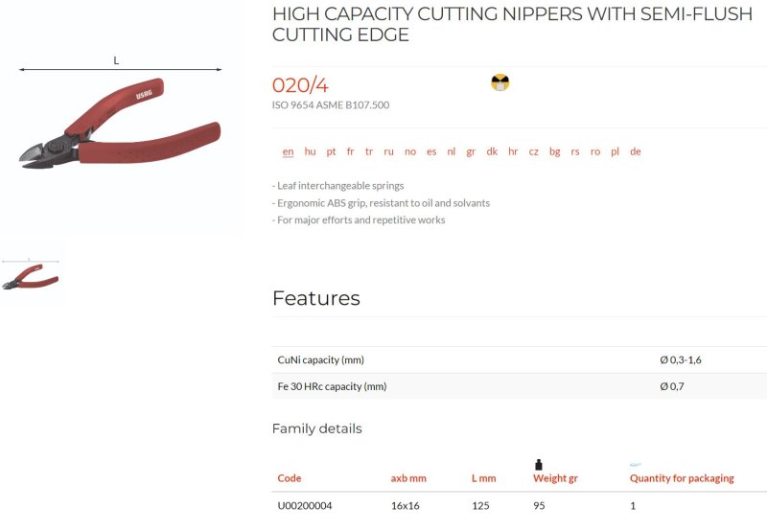
Task: Choose the French (fr) language link
Action: click(x=350, y=151)
